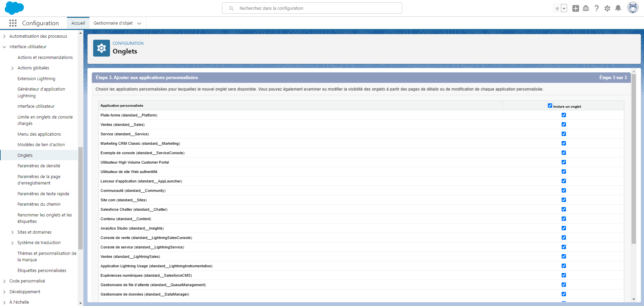Open Étiquettes personnalisées

pos(42,271)
